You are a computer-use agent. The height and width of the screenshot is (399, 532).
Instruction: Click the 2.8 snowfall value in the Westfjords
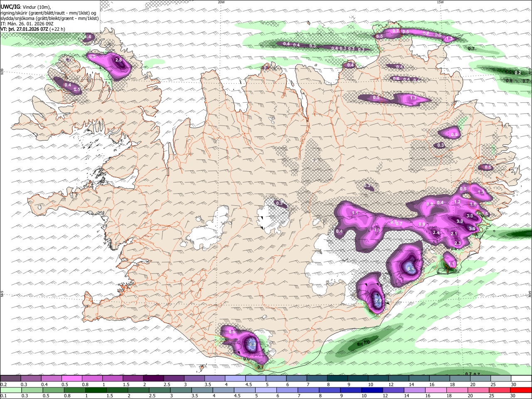click(x=118, y=60)
